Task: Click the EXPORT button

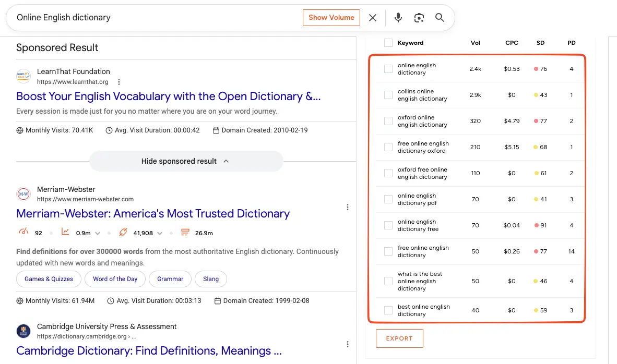Action: click(399, 338)
